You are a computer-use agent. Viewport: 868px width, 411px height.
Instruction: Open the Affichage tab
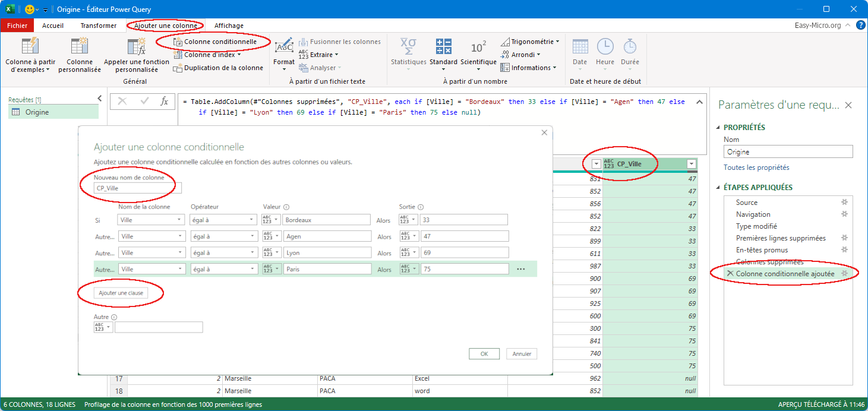229,26
